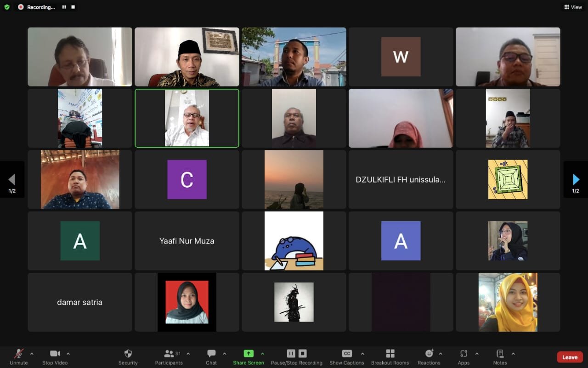Expand video options arrow beside Stop Video
This screenshot has width=588, height=368.
coord(68,354)
